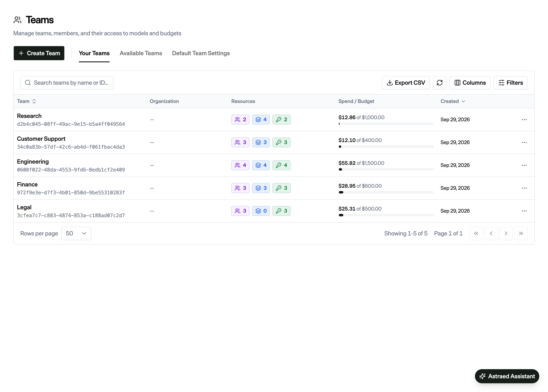
Task: Click the Organization column header
Action: click(x=164, y=101)
